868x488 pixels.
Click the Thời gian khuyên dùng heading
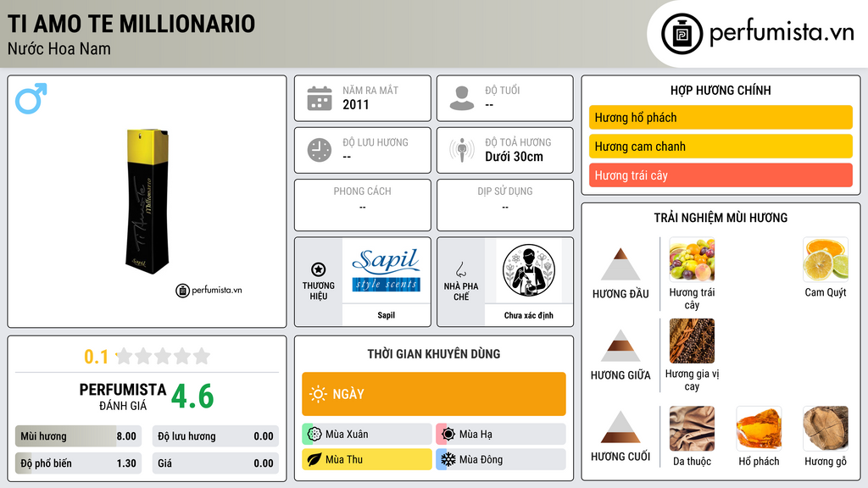(x=434, y=354)
